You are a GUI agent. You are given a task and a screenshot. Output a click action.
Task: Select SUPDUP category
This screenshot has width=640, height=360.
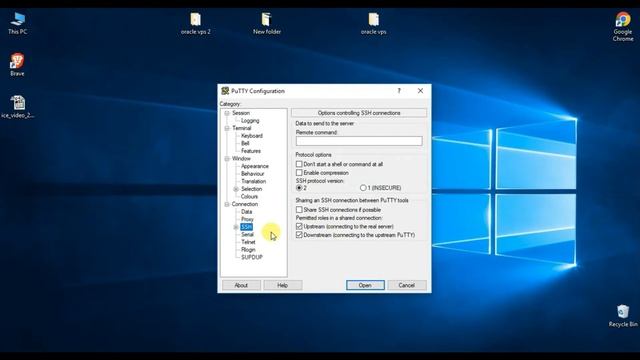click(x=252, y=257)
